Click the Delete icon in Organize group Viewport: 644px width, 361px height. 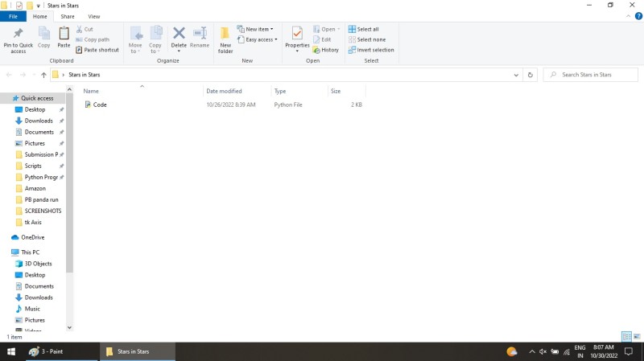tap(179, 38)
